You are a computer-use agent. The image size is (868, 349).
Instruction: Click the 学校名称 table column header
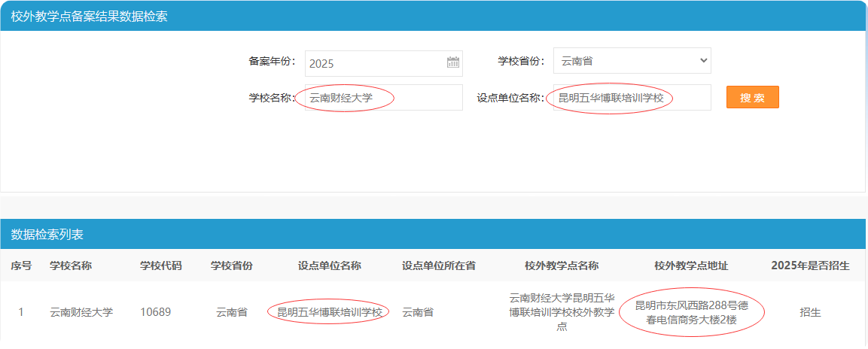(71, 266)
